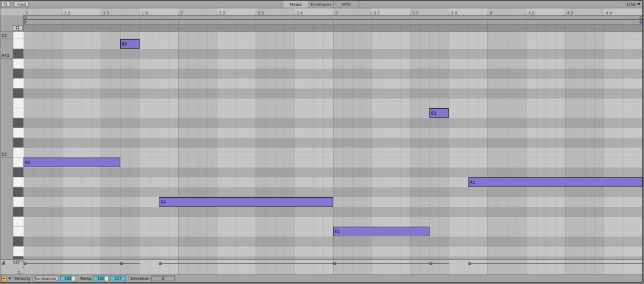Click the Ramp start value field
This screenshot has height=284, width=644.
(100, 279)
